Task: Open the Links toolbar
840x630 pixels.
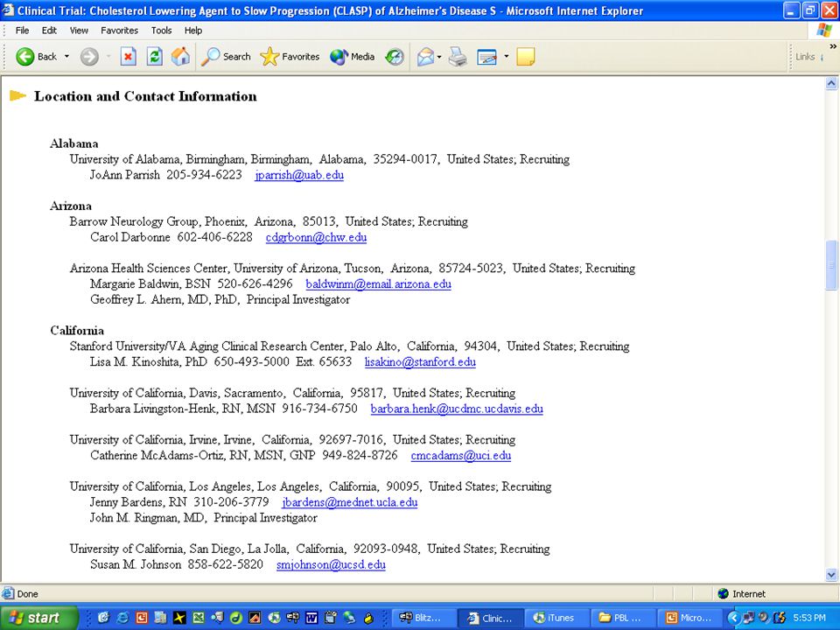Action: point(805,56)
